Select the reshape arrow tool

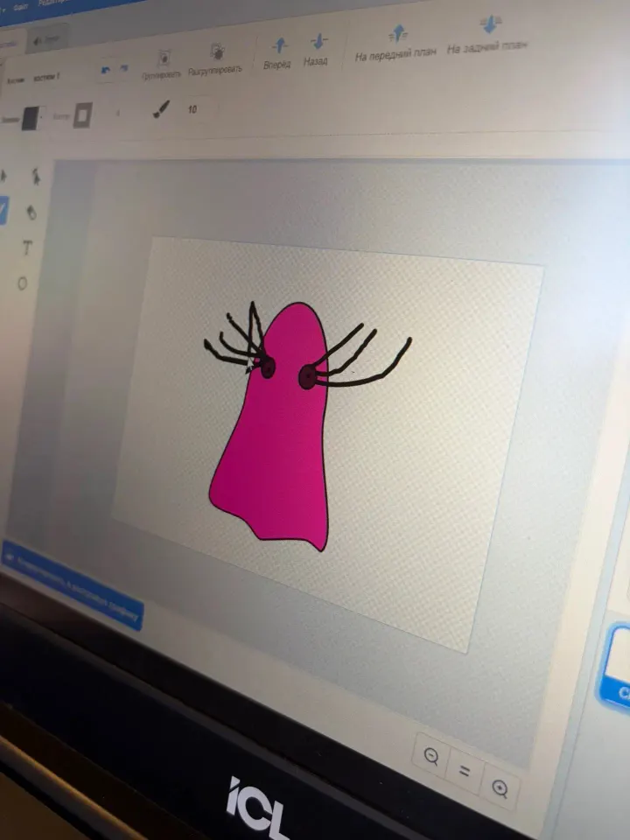tap(35, 176)
